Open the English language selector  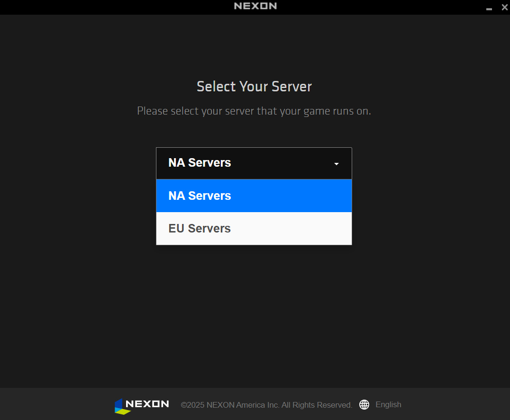[x=388, y=404]
